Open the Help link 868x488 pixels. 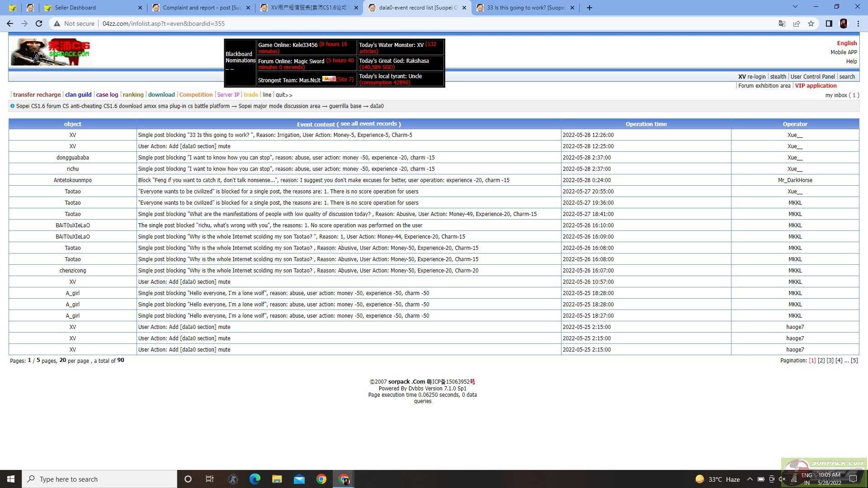point(852,61)
